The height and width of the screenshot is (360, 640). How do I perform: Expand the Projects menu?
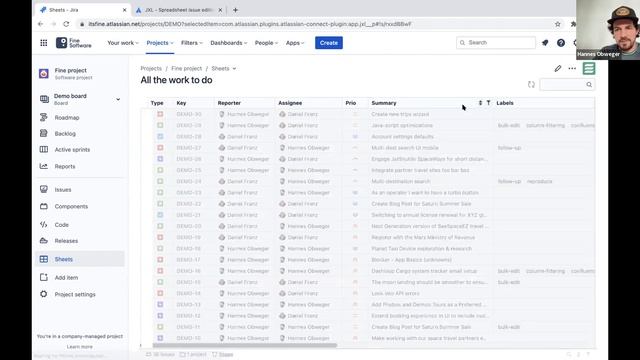160,43
